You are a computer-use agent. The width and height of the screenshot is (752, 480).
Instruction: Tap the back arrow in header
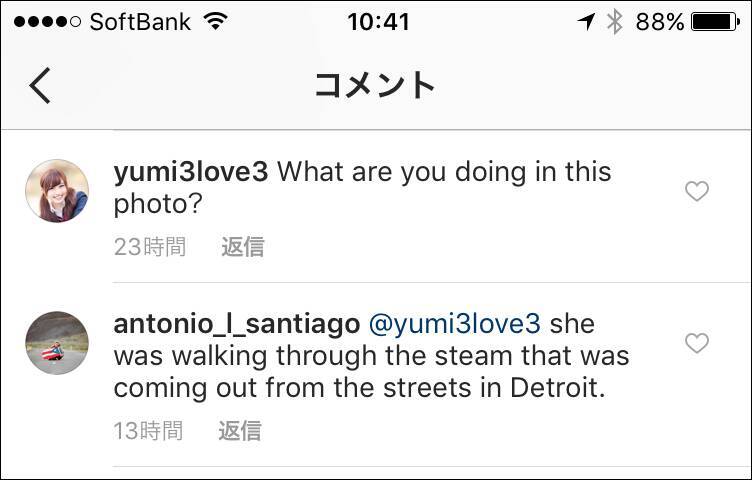[x=40, y=85]
